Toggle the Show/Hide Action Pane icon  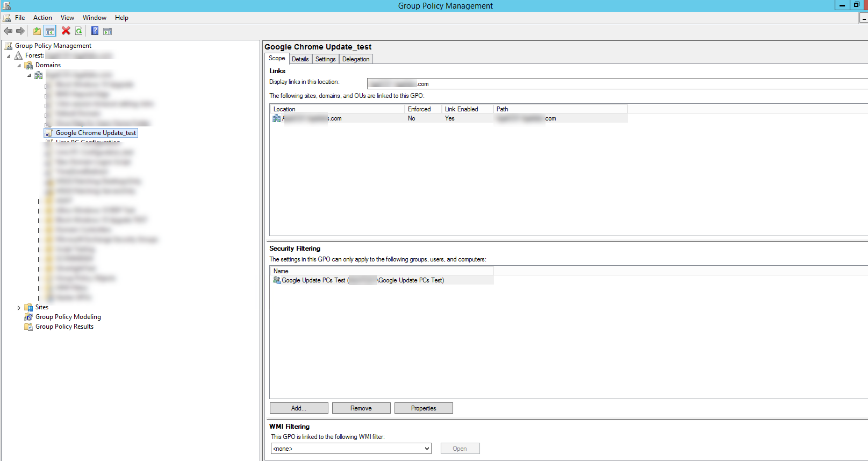(x=107, y=31)
